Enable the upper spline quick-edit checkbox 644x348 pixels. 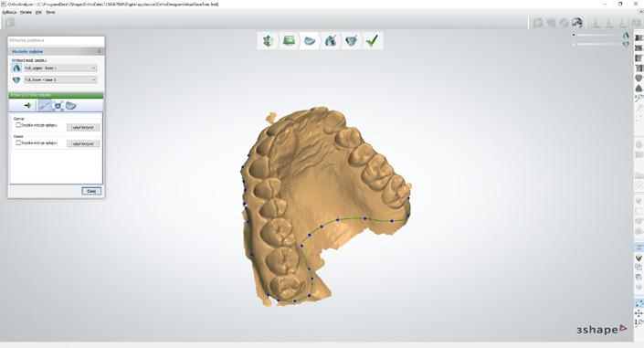point(18,125)
